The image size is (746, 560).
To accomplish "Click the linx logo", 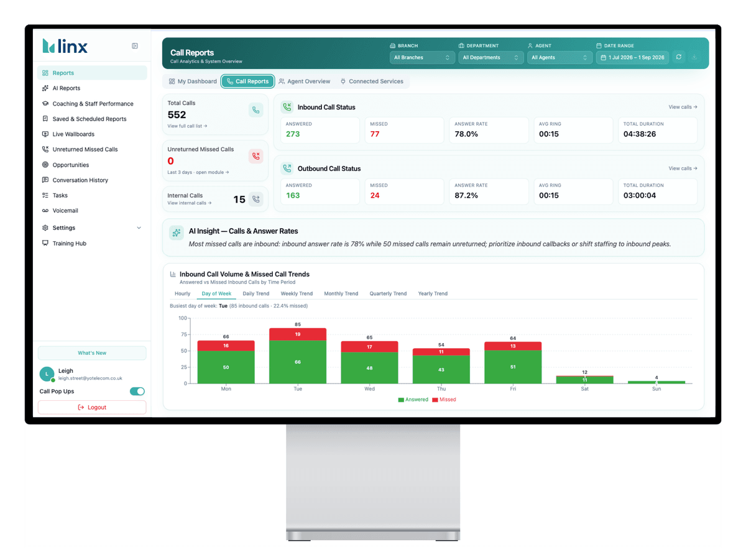I will (x=65, y=45).
